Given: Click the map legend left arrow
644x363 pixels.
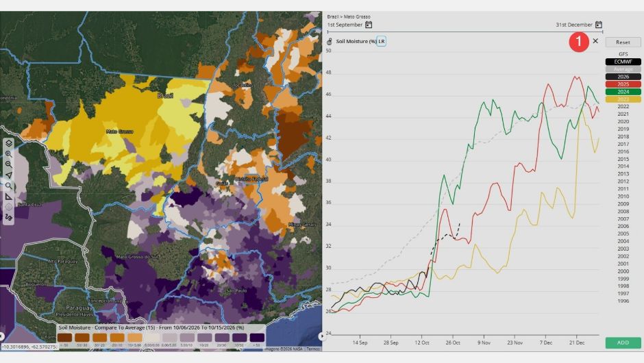Looking at the screenshot, I should [x=2, y=336].
